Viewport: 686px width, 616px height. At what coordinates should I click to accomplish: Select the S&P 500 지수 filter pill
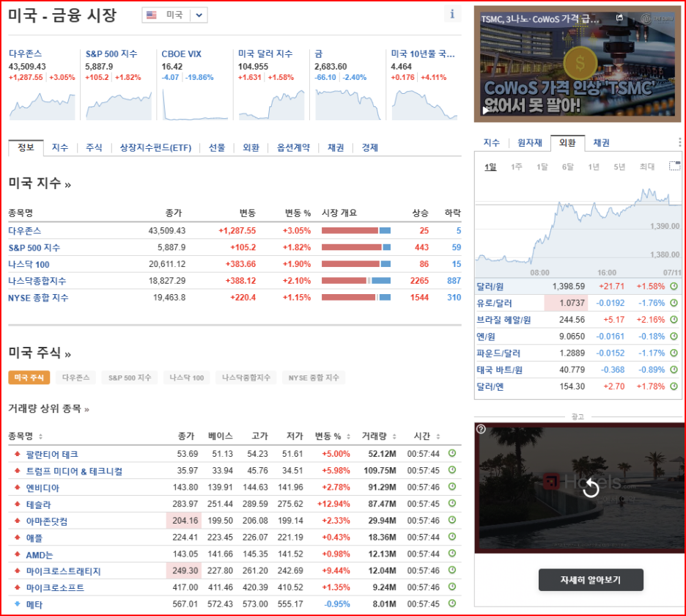(130, 378)
